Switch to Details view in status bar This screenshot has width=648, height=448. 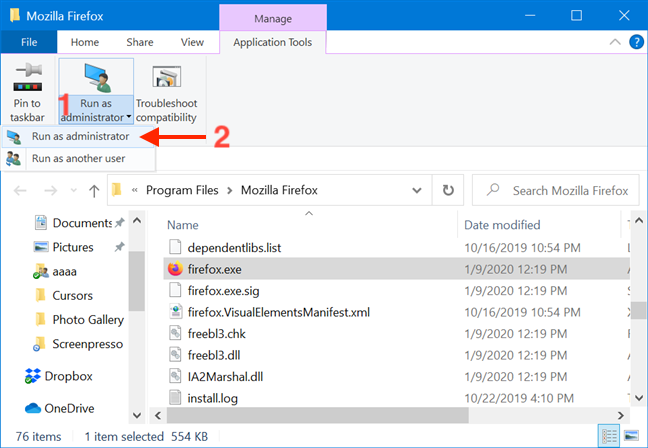[x=609, y=436]
